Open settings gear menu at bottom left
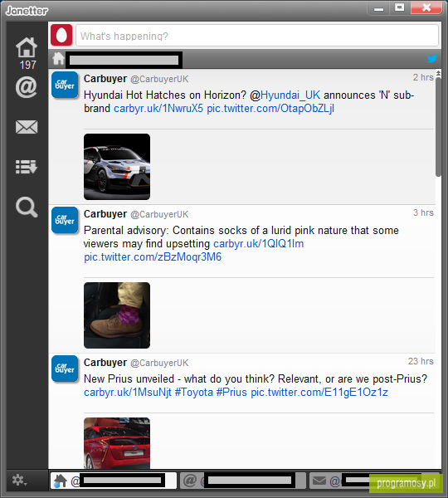The image size is (448, 498). click(19, 481)
